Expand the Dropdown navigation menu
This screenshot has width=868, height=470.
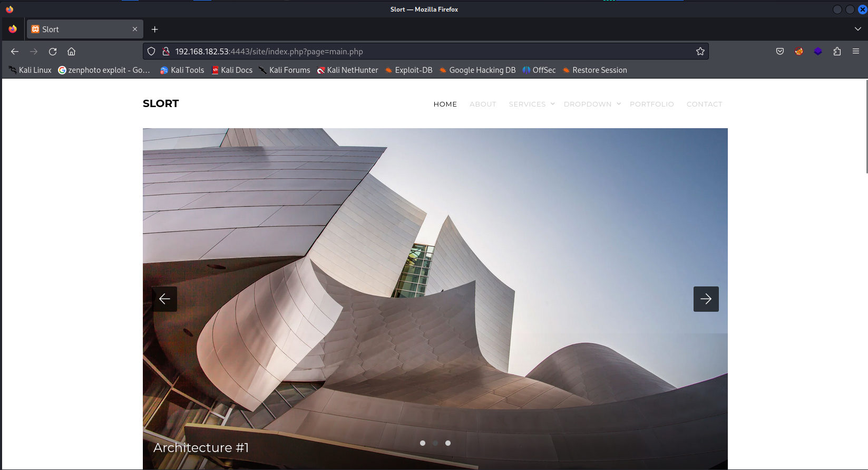pyautogui.click(x=592, y=104)
